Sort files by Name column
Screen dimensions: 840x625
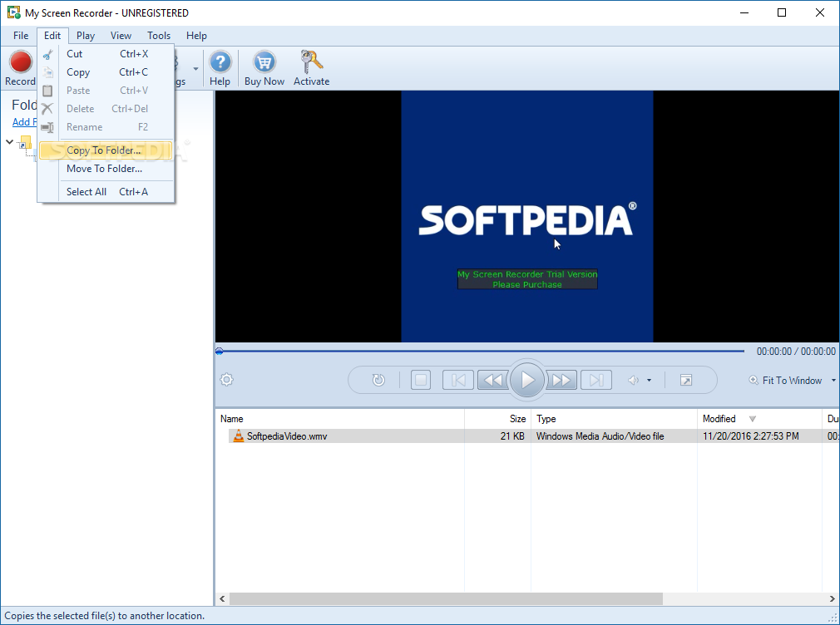pyautogui.click(x=339, y=419)
